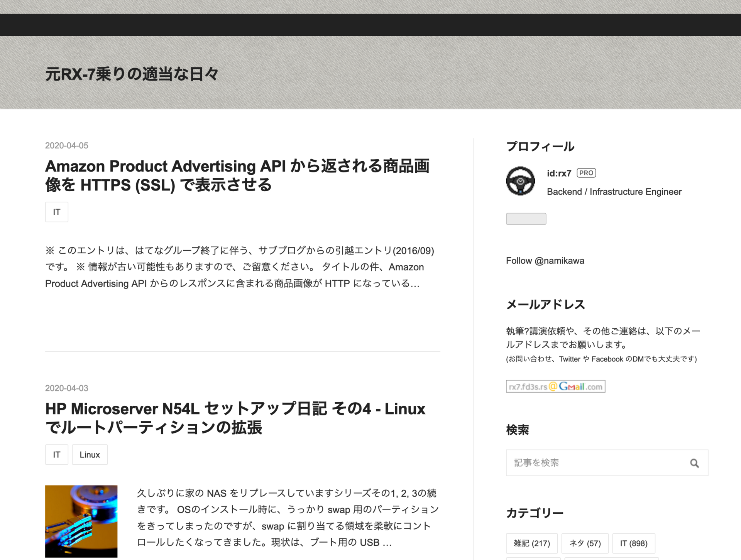Click the gray button below the profile

coord(526,219)
